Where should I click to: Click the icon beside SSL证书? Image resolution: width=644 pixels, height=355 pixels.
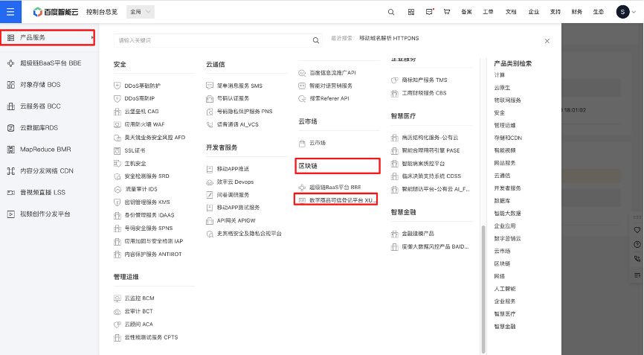pyautogui.click(x=117, y=151)
